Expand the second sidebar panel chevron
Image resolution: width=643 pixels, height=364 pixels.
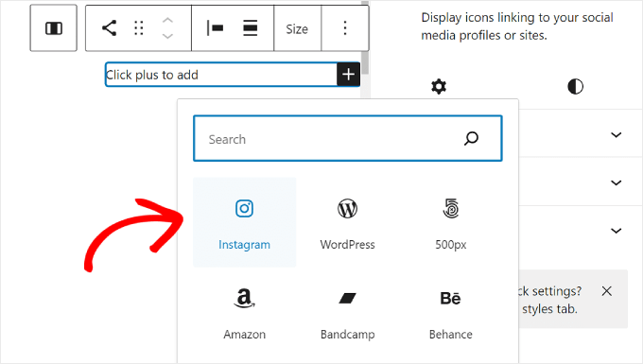click(x=616, y=182)
